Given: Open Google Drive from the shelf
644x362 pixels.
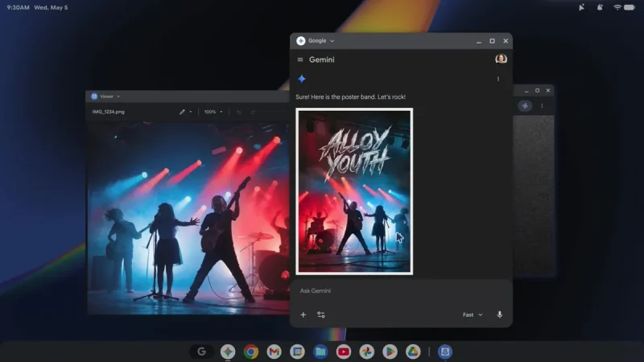Looking at the screenshot, I should [x=413, y=352].
